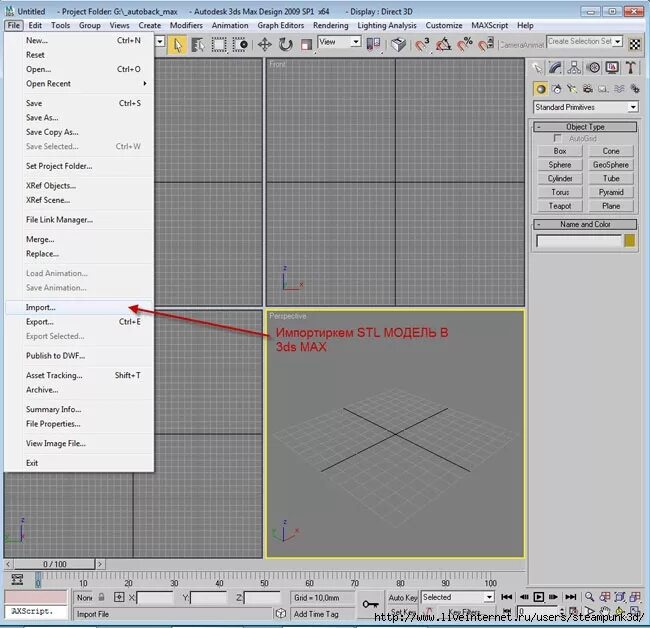Click the Zoom magnifier viewport tool
650x628 pixels.
pos(589,597)
